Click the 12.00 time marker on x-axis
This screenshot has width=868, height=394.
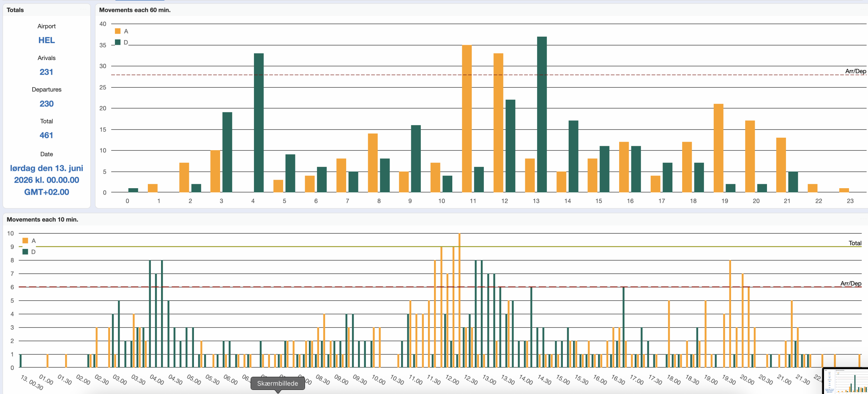click(452, 379)
